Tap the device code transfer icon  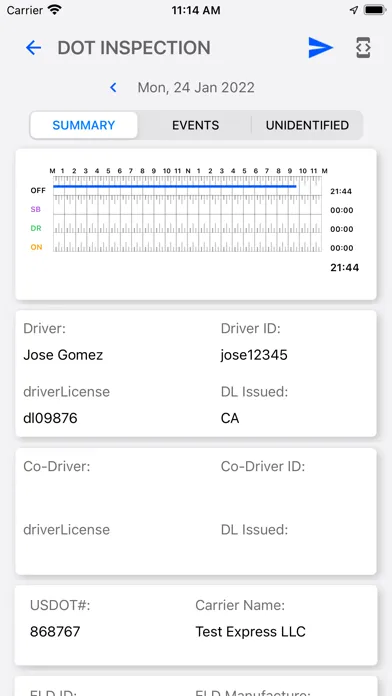(x=363, y=47)
